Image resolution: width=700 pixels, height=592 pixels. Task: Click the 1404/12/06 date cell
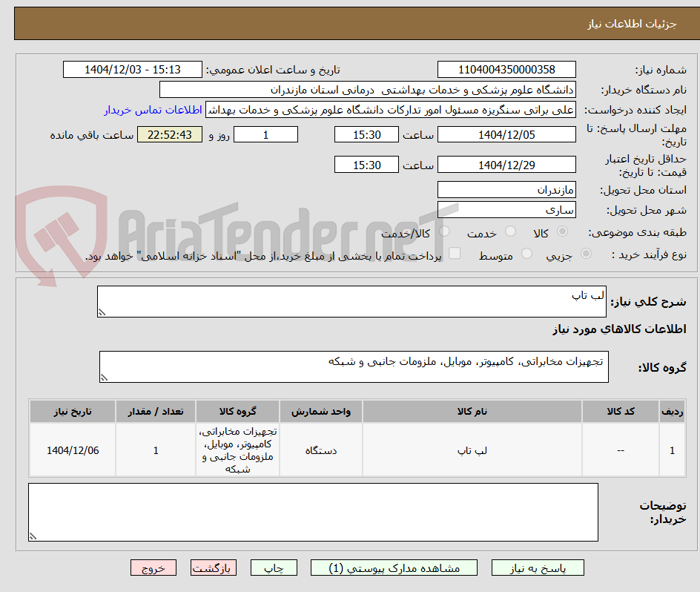(x=73, y=450)
